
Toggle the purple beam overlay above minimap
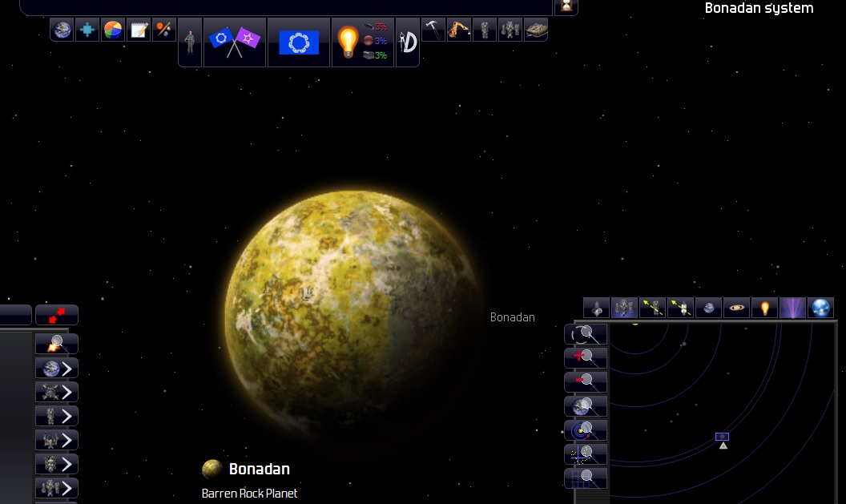coord(792,308)
